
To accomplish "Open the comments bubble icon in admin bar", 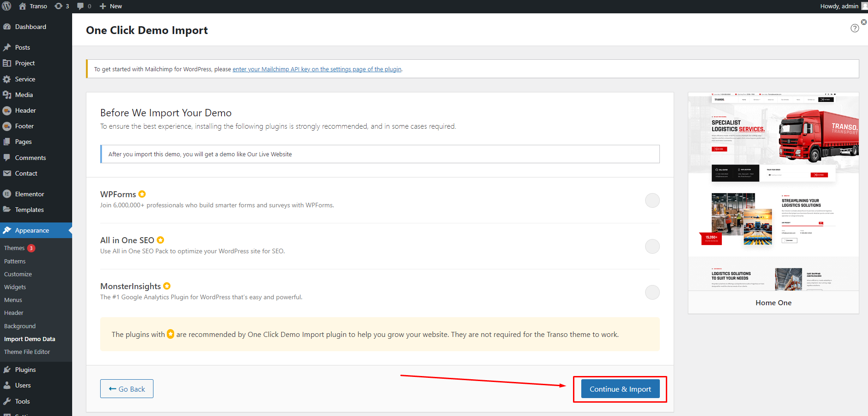I will (80, 6).
